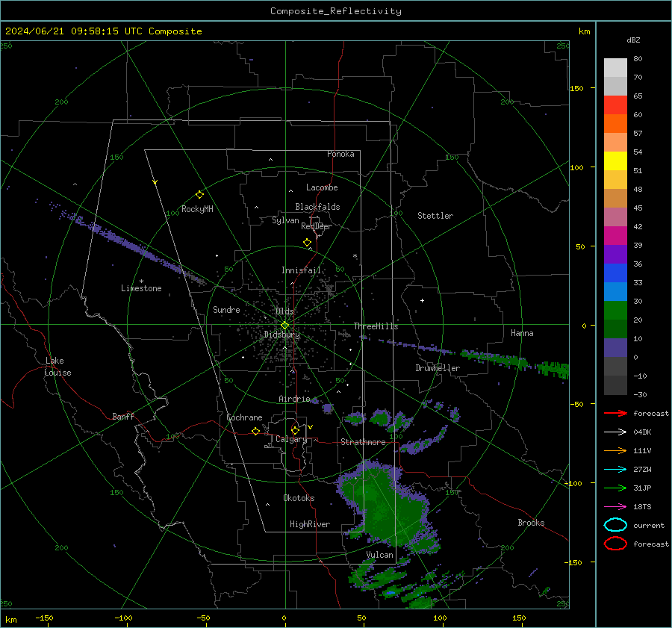Click the Vulcan city label
Image resolution: width=672 pixels, height=628 pixels.
click(x=379, y=555)
